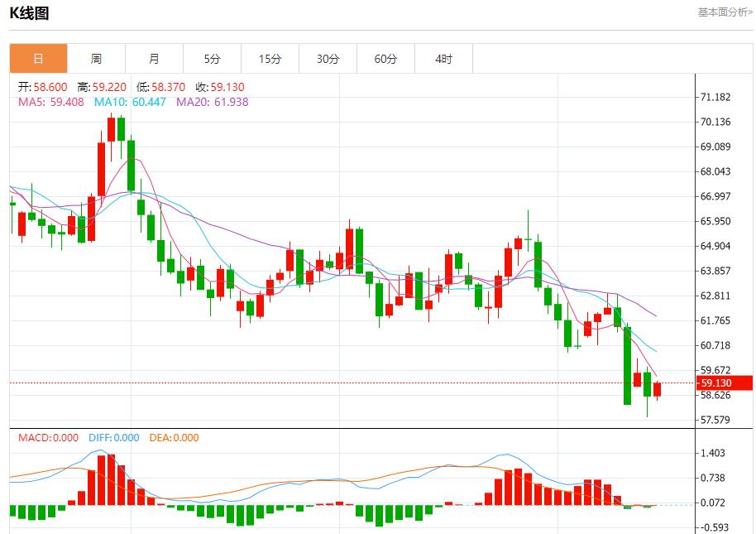The height and width of the screenshot is (534, 756).
Task: Switch to the 月 monthly timeframe tab
Action: tap(154, 58)
